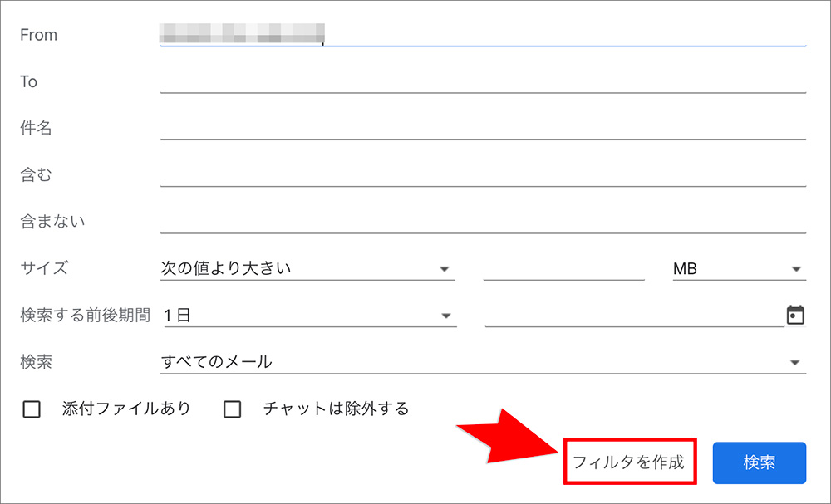The image size is (831, 504).
Task: Click the フィルタを作成 button
Action: pos(630,462)
